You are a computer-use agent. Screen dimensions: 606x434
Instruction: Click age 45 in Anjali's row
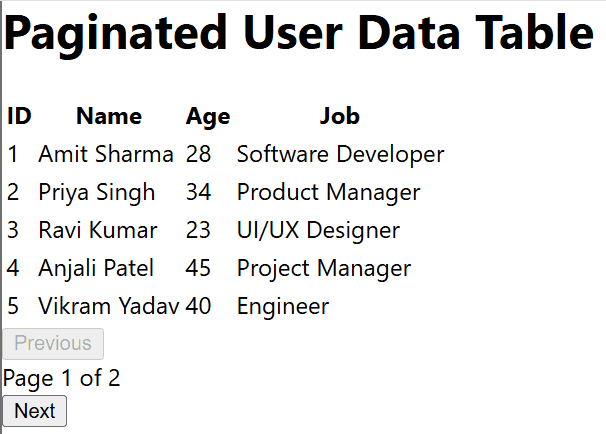click(198, 268)
